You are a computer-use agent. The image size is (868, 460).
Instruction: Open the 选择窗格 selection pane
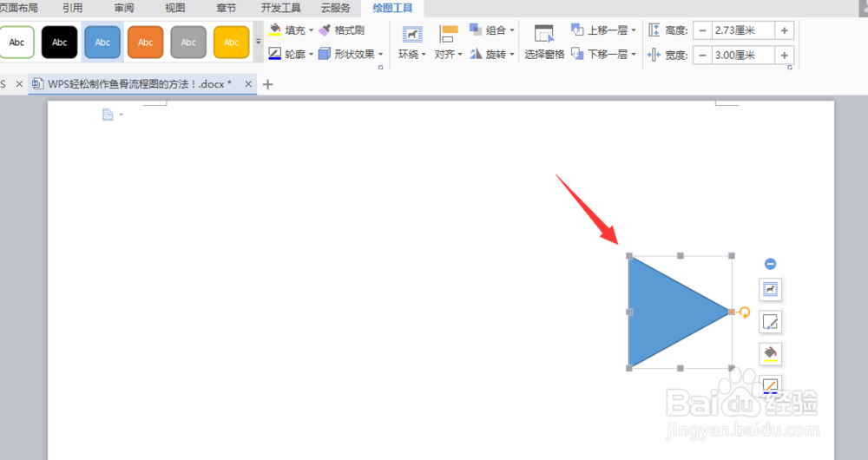tap(544, 42)
